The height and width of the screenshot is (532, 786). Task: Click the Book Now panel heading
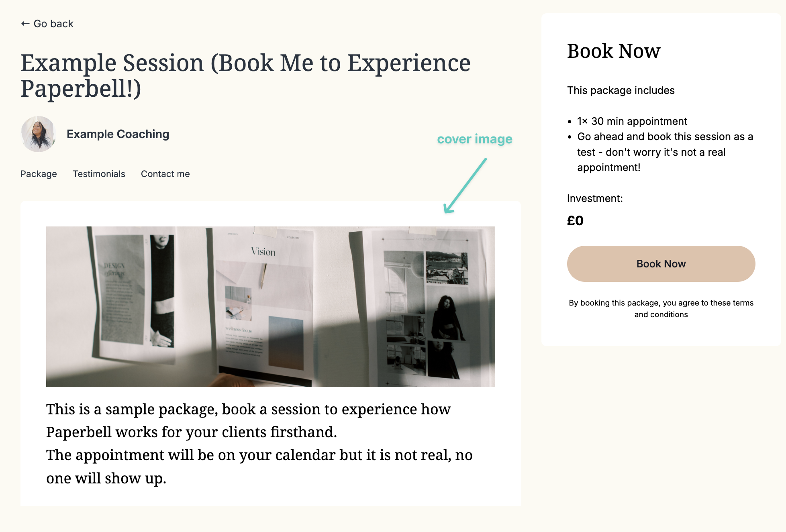[613, 51]
